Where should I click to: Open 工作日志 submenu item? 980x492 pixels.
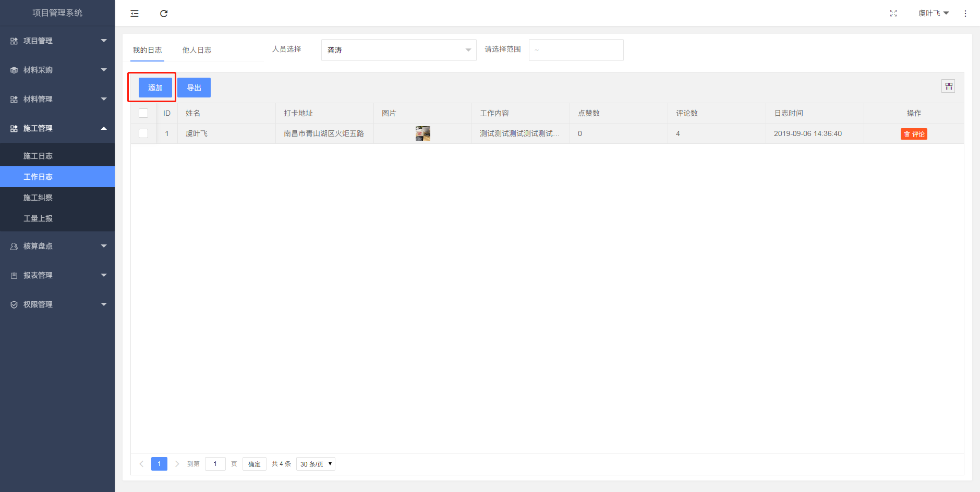(x=57, y=177)
